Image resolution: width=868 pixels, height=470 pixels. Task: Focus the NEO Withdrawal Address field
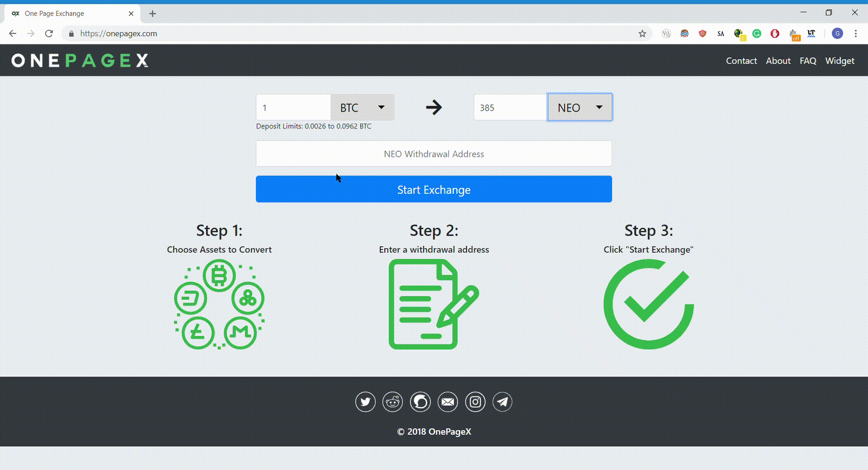coord(434,154)
